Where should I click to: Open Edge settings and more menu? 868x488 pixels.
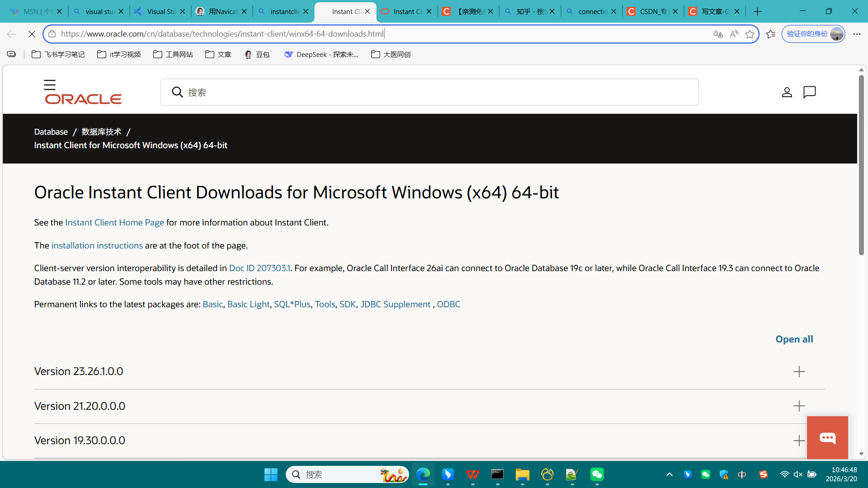click(857, 34)
